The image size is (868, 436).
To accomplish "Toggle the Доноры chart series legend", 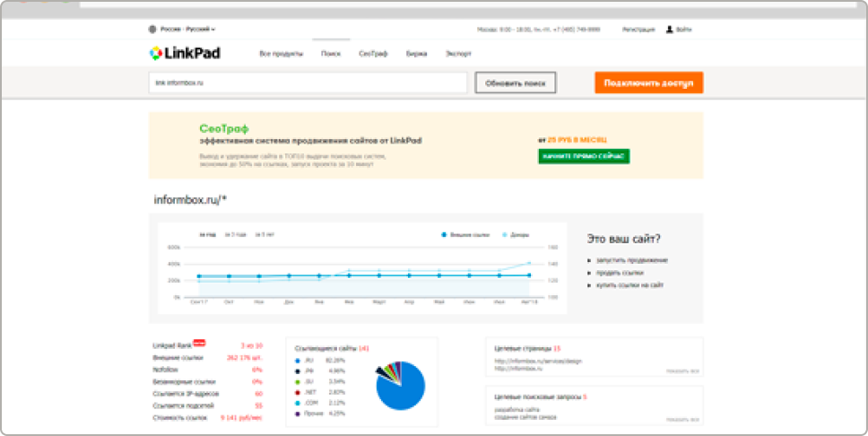I will [x=515, y=235].
